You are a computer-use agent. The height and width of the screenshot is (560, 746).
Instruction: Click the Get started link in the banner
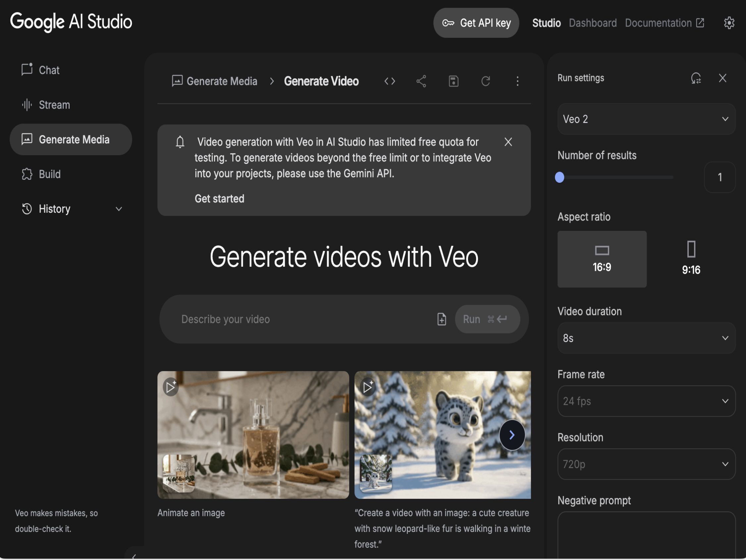tap(219, 199)
